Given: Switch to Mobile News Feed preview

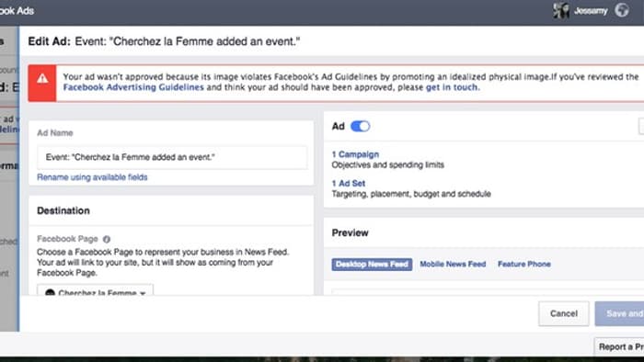Looking at the screenshot, I should click(x=453, y=264).
